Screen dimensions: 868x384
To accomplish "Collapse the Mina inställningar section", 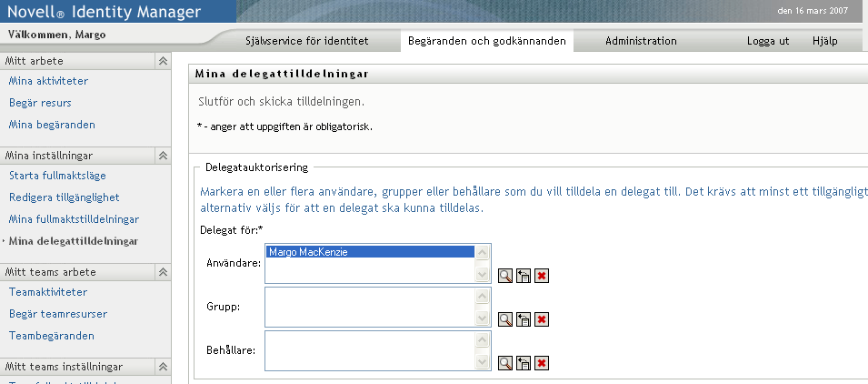I will click(163, 156).
